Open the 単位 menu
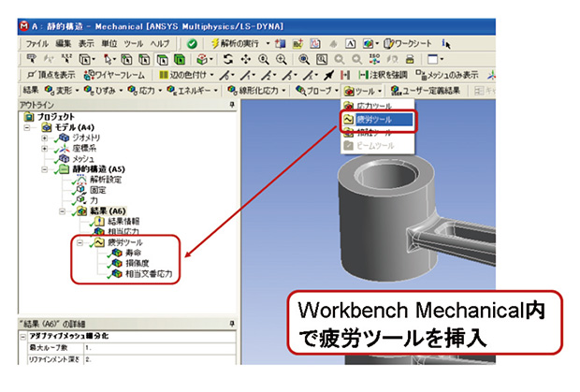This screenshot has width=580, height=392. click(x=109, y=44)
